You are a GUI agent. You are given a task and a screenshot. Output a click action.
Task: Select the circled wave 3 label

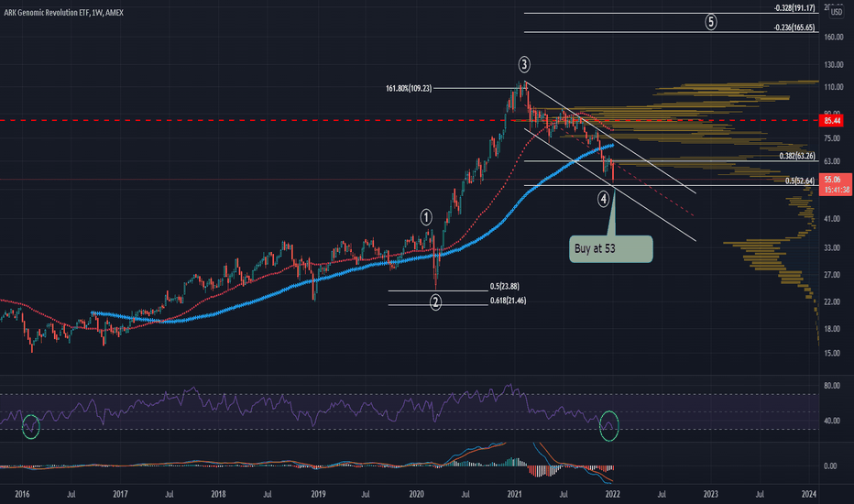[x=523, y=65]
